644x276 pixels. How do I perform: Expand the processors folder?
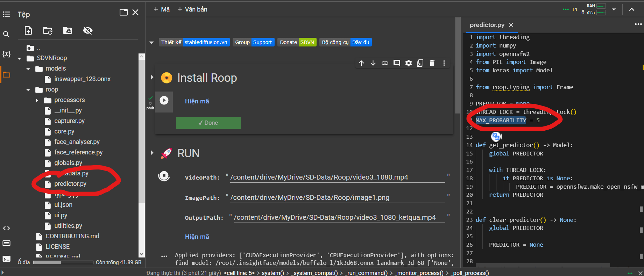(x=37, y=100)
